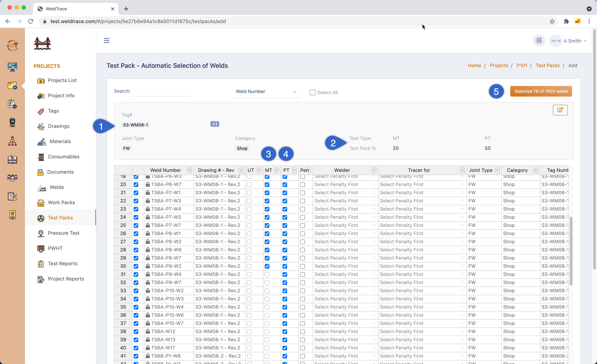Open the welder helmet icon in left rail
Image resolution: width=597 pixels, height=364 pixels.
pyautogui.click(x=12, y=122)
